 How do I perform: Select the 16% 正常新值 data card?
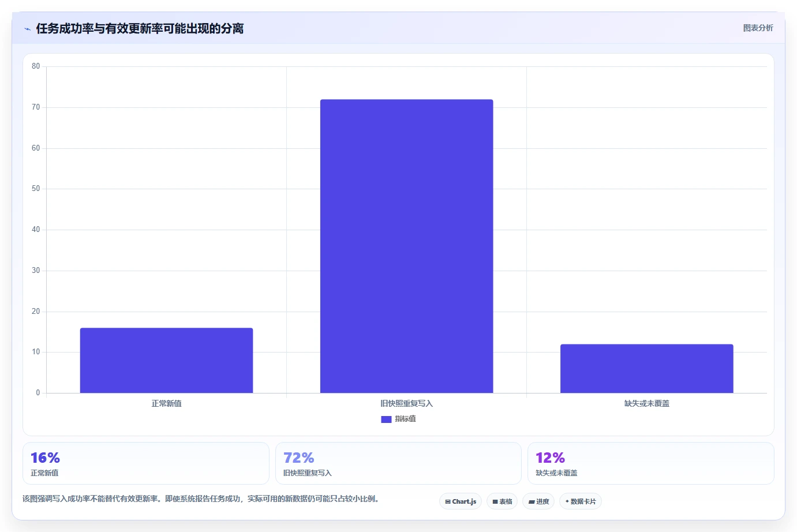point(146,463)
